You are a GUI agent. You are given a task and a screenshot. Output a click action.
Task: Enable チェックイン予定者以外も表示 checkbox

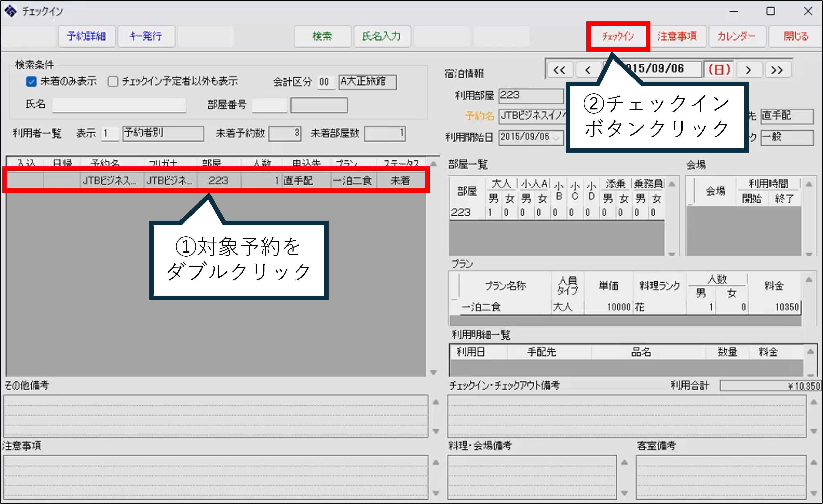(x=113, y=82)
